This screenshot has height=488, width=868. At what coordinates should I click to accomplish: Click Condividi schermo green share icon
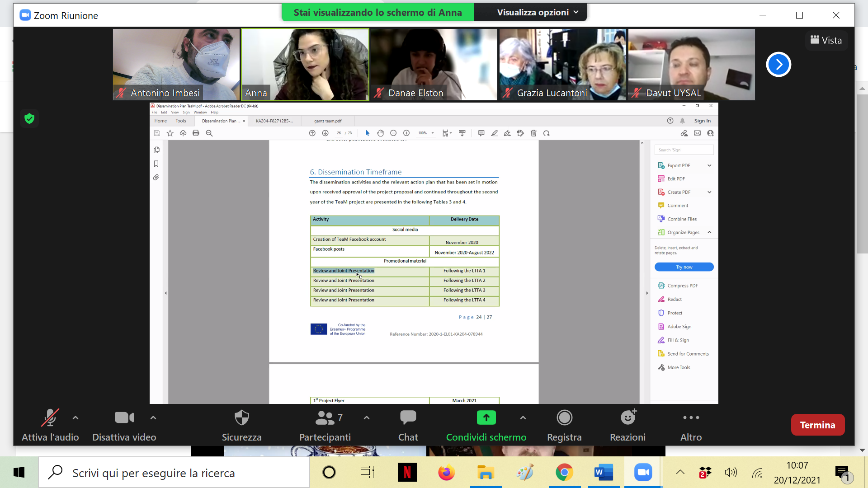(486, 418)
